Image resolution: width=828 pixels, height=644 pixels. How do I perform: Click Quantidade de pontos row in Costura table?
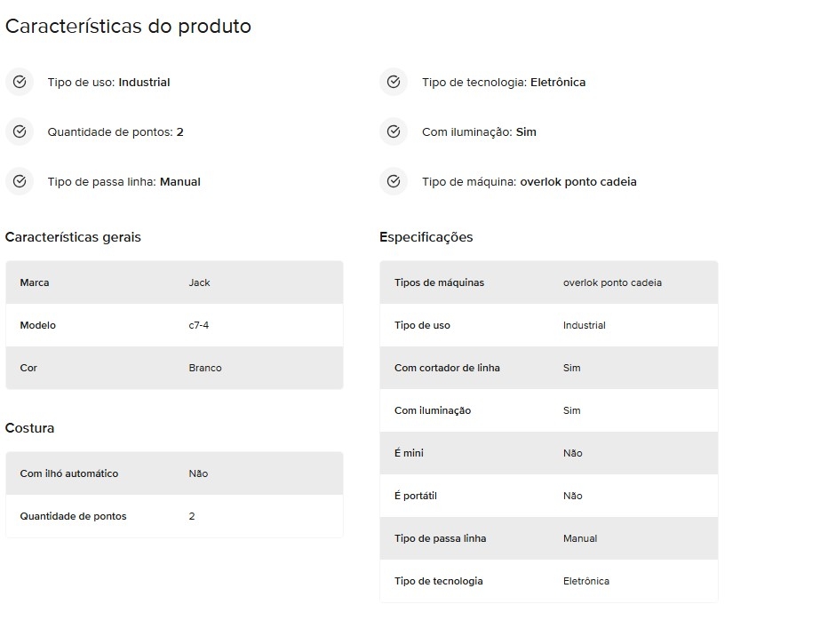click(x=174, y=516)
